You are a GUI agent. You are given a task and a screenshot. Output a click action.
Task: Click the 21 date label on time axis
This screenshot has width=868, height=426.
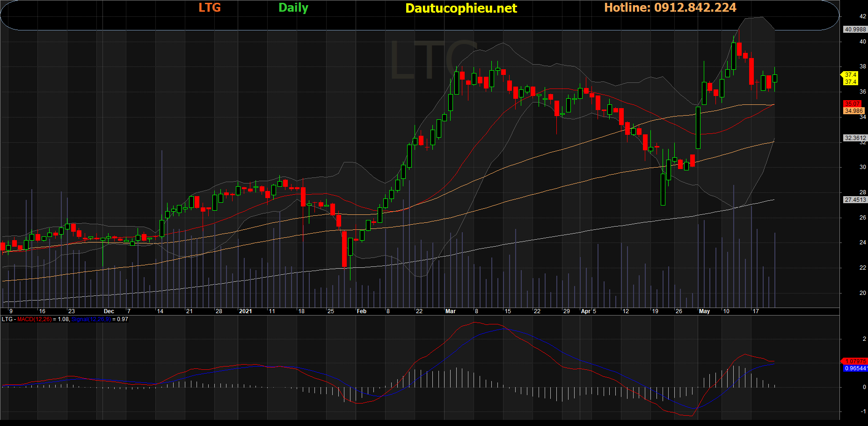(189, 311)
